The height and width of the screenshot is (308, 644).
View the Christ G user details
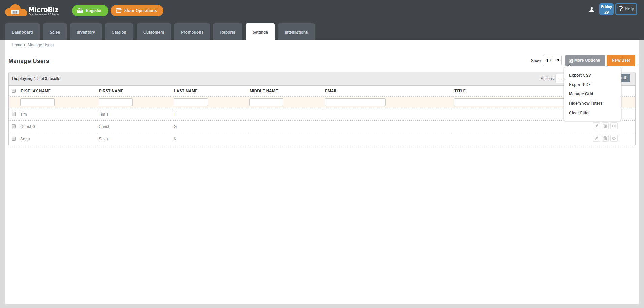pyautogui.click(x=614, y=126)
